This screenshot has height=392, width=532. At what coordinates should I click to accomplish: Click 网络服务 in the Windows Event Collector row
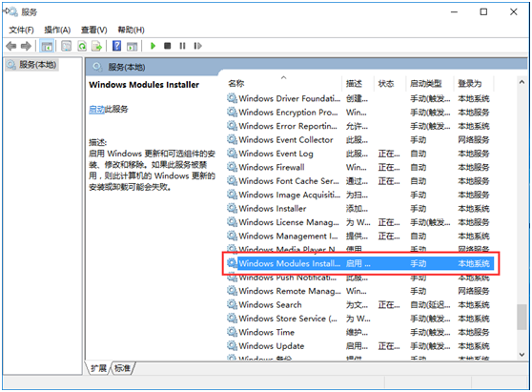coord(473,140)
